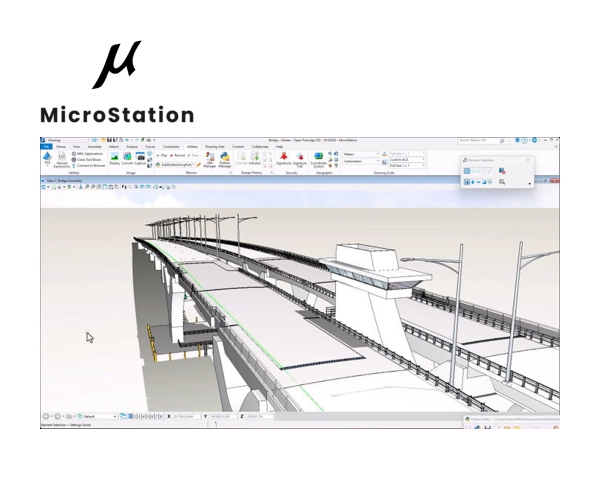Click the Initialize design history icon

(x=254, y=158)
